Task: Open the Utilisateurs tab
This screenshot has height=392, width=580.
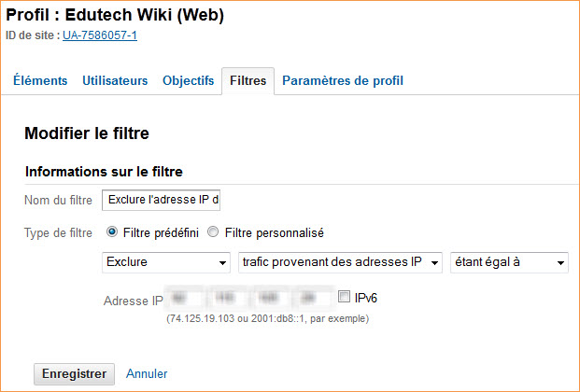Action: point(115,80)
